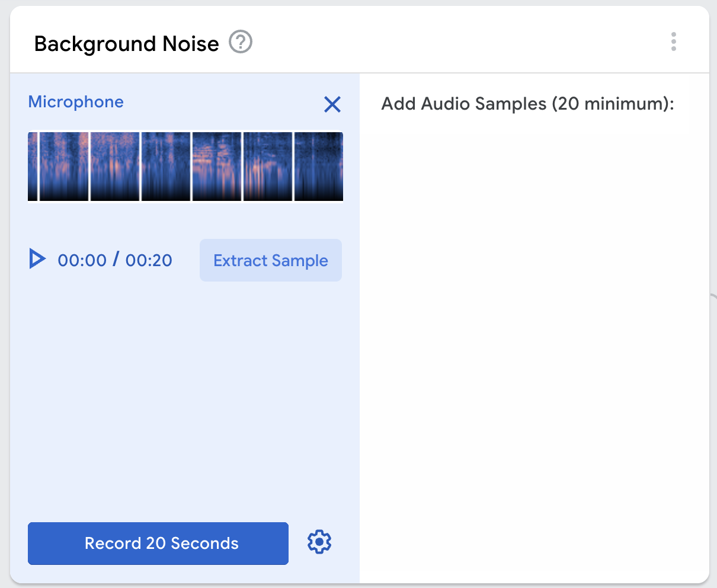Click the X to close microphone input
717x588 pixels.
(332, 104)
